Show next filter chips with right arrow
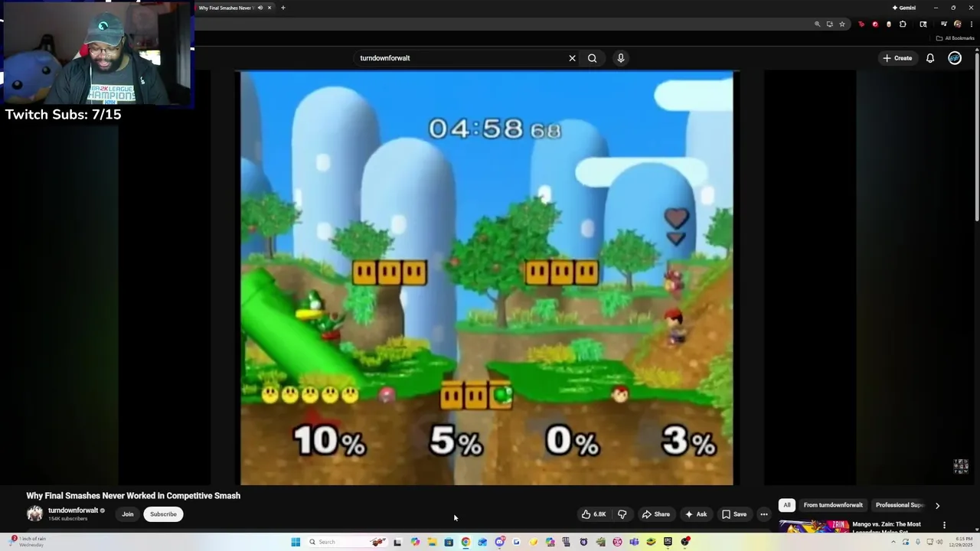Viewport: 980px width, 551px height. [937, 505]
